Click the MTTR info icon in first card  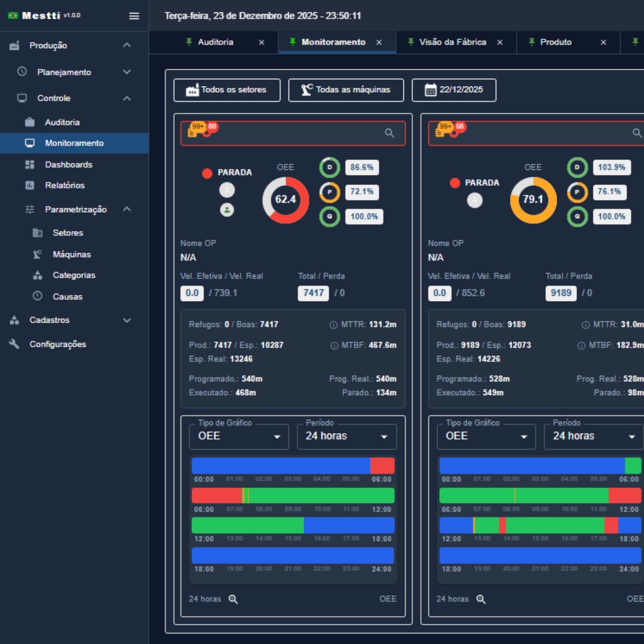333,325
